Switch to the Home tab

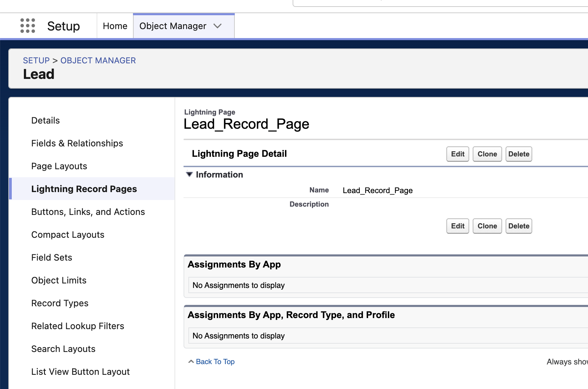(x=115, y=26)
